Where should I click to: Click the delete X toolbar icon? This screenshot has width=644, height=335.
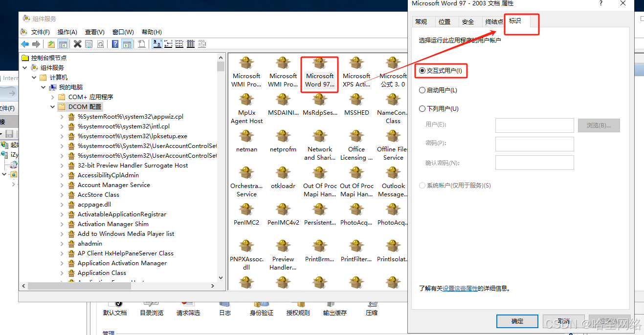(x=77, y=44)
